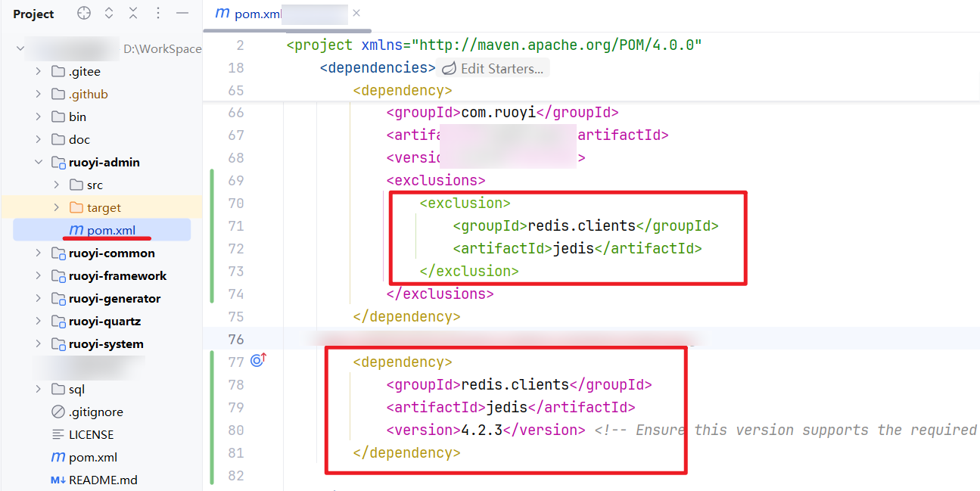Viewport: 980px width, 491px height.
Task: Select README.md in the project tree
Action: pos(103,480)
